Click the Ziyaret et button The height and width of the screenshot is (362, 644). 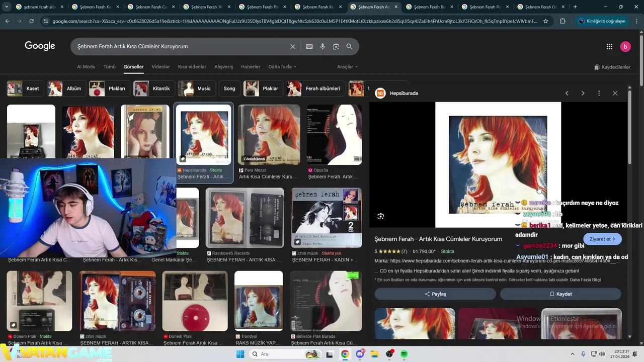(x=602, y=239)
